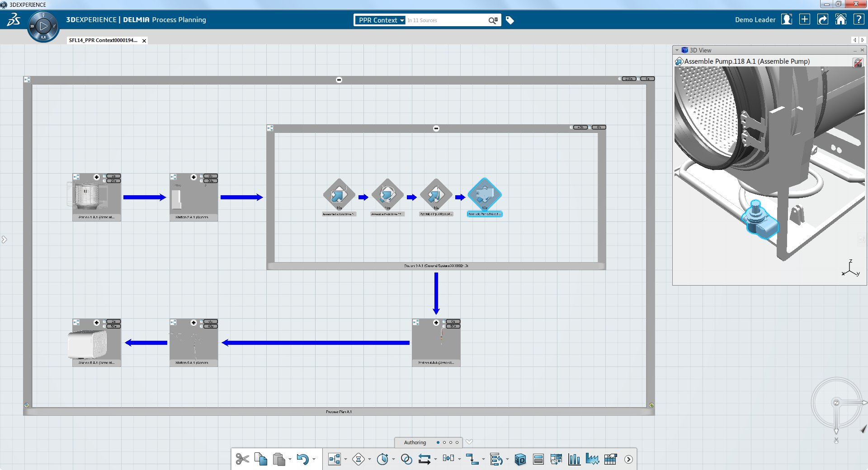Click the search input field

(445, 20)
